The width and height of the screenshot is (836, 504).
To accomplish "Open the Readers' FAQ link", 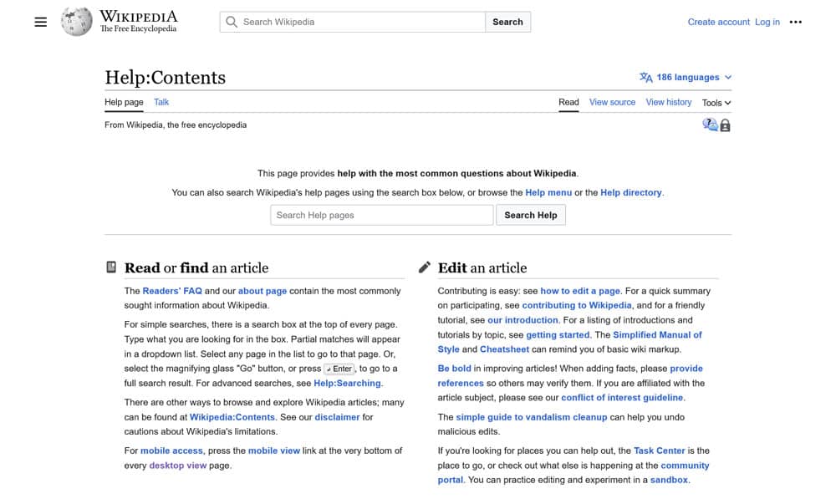I will tap(172, 291).
